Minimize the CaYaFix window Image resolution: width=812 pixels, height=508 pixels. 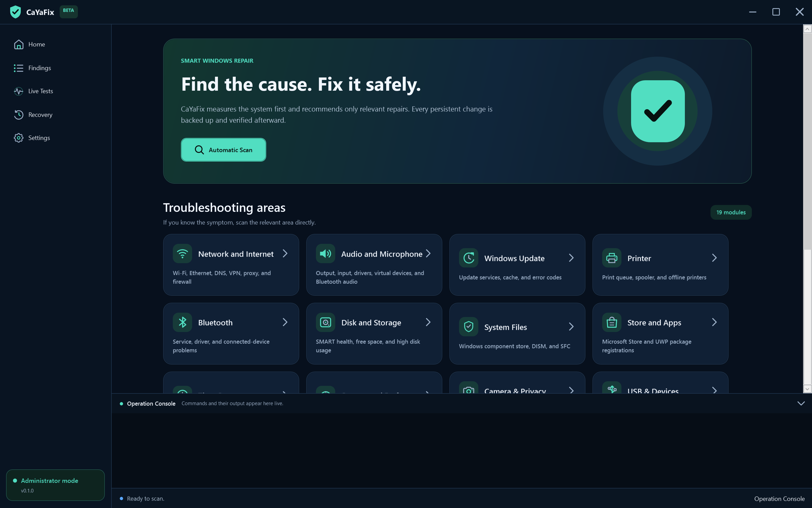pos(753,12)
